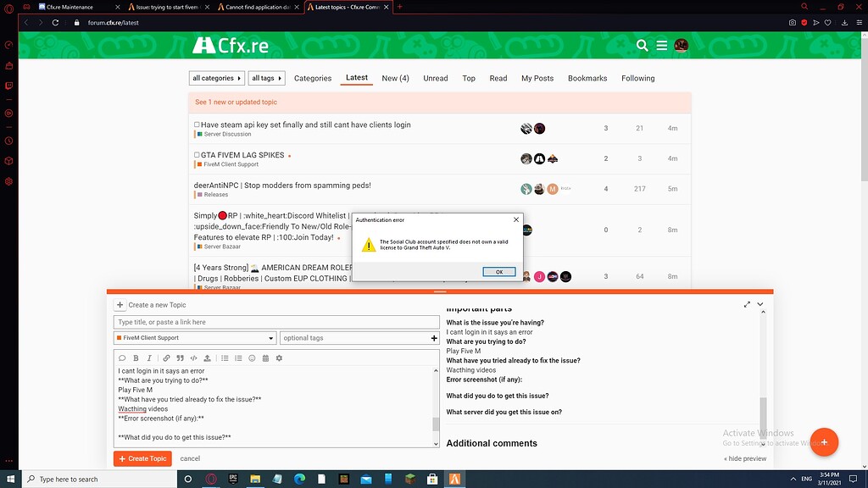Click the composer drag handle bar

440,291
